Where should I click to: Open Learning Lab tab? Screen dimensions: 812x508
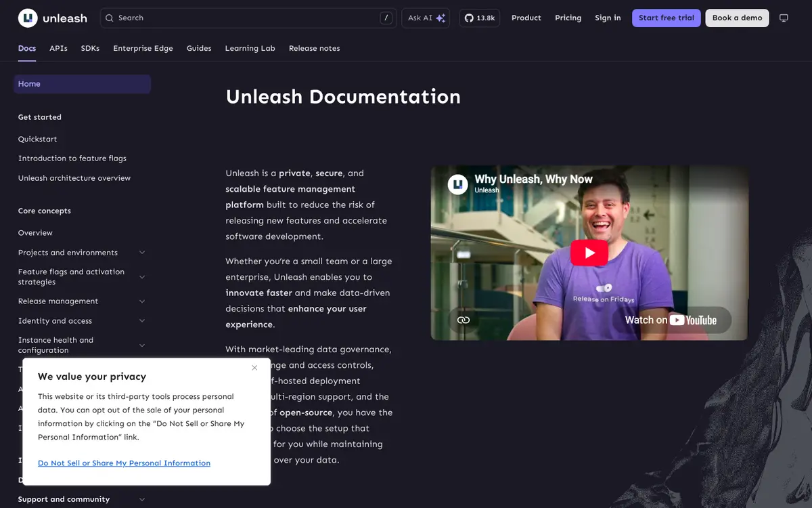[x=250, y=49]
